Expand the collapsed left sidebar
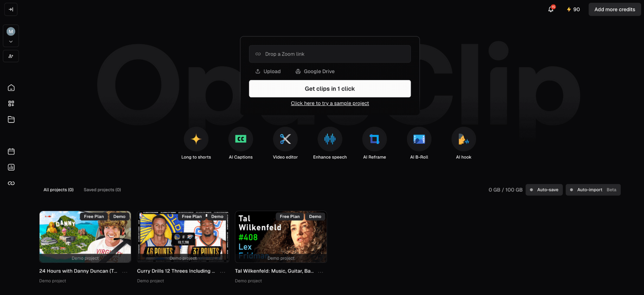Image resolution: width=644 pixels, height=295 pixels. coord(11,9)
